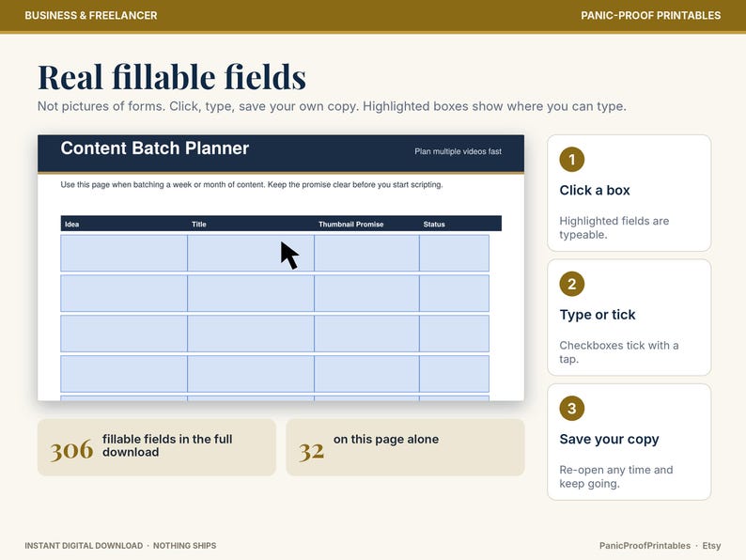The height and width of the screenshot is (560, 746).
Task: Click the 'Real fillable fields' heading
Action: tap(172, 77)
